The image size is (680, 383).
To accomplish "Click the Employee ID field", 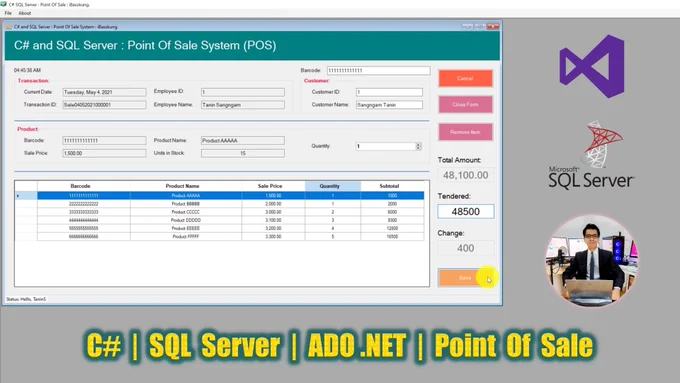I will (x=243, y=92).
